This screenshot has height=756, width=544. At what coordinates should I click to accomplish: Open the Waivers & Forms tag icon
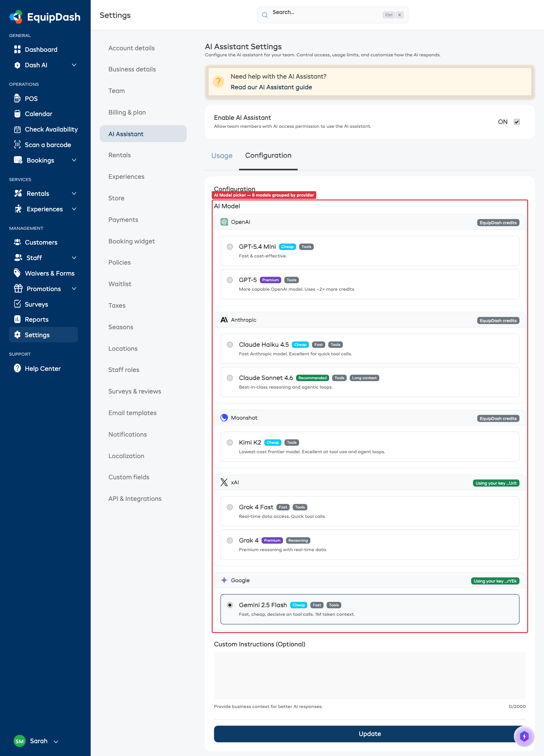17,273
